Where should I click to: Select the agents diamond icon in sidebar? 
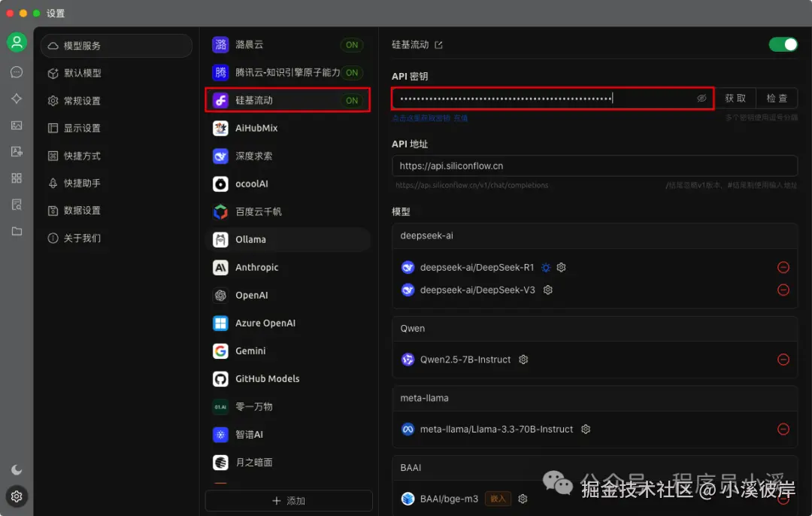17,99
